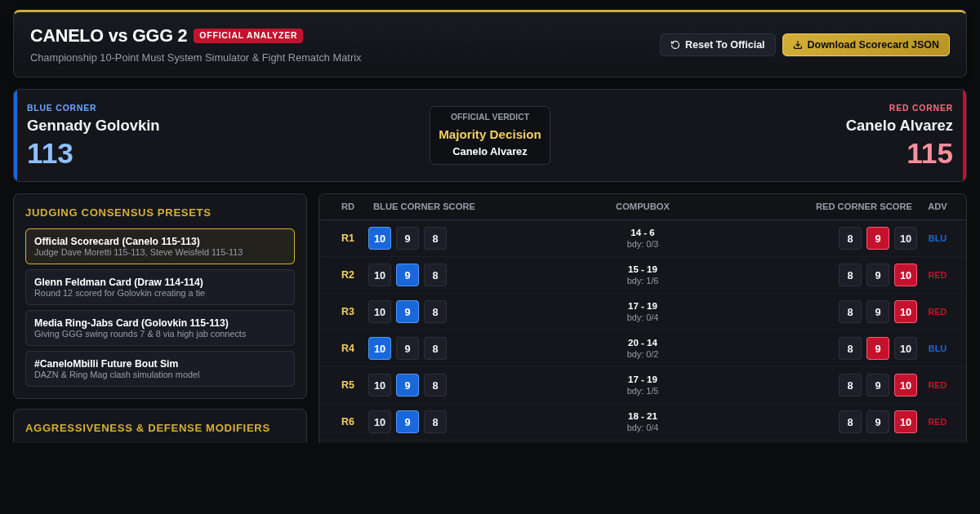The image size is (980, 514).
Task: Click the Majority Decision verdict text
Action: click(490, 135)
